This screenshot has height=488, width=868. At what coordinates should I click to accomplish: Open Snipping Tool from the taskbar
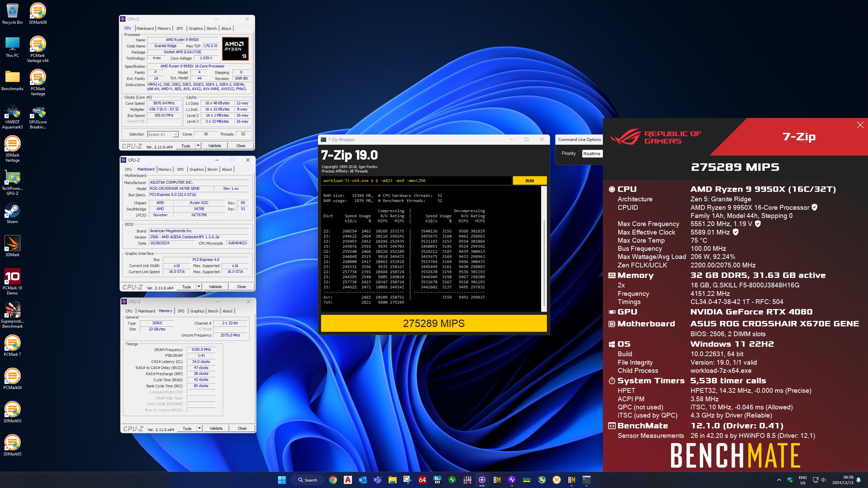[x=408, y=480]
